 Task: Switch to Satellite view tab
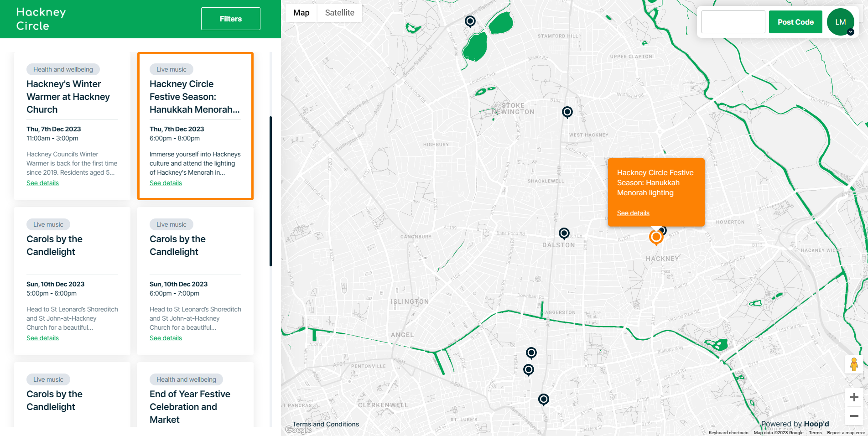[340, 13]
